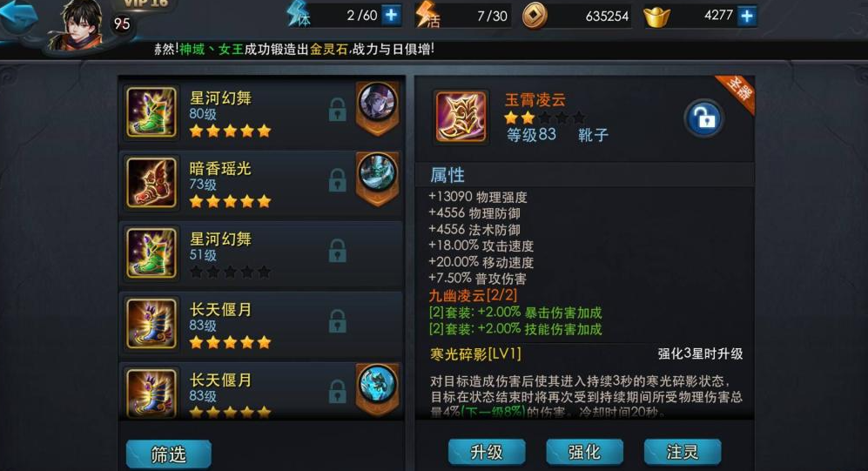868x471 pixels.
Task: Tap the blue back arrow
Action: coord(19,17)
